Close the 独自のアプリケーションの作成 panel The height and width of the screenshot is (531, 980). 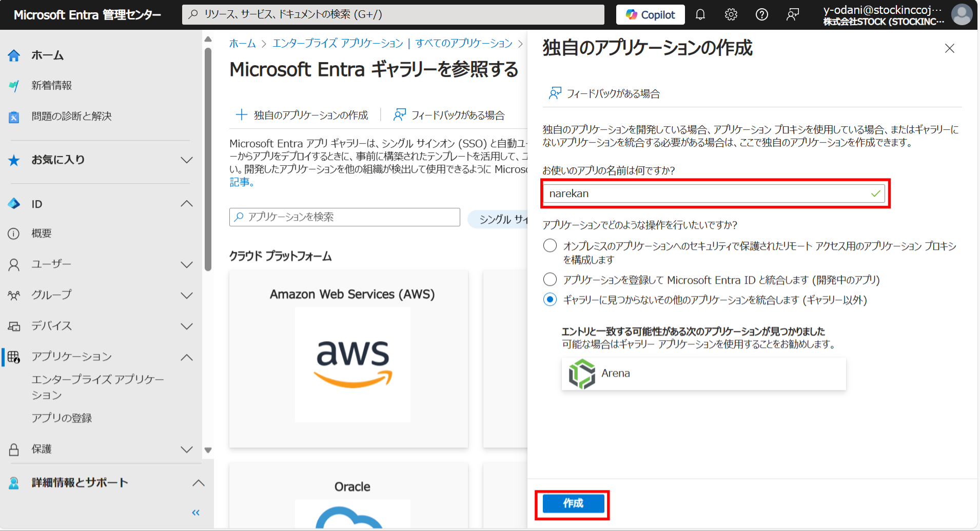[x=950, y=48]
